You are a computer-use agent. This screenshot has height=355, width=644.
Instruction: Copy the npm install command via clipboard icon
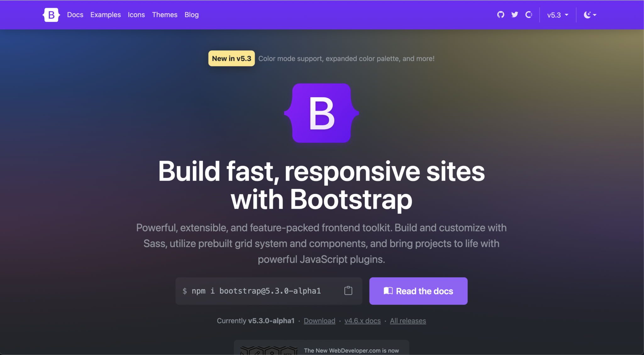tap(348, 291)
